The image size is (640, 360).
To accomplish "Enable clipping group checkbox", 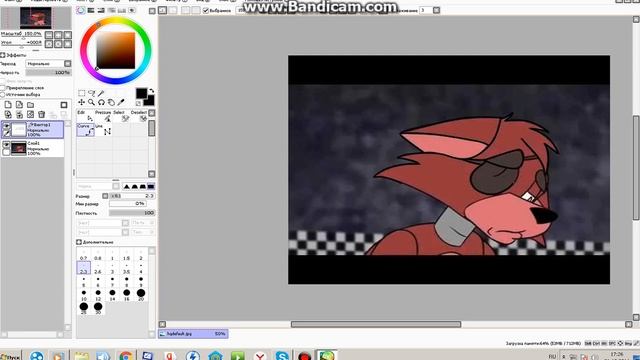I will coord(2,88).
